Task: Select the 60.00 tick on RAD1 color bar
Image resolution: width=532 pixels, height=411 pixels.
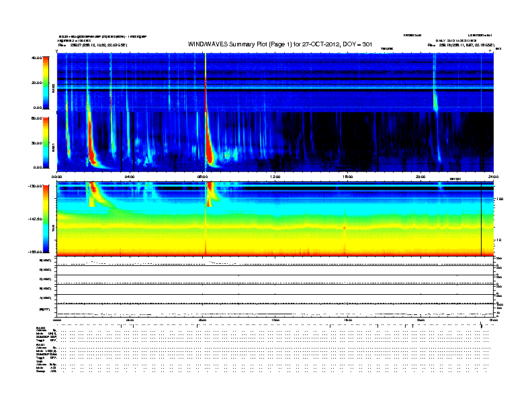Action: pos(36,118)
